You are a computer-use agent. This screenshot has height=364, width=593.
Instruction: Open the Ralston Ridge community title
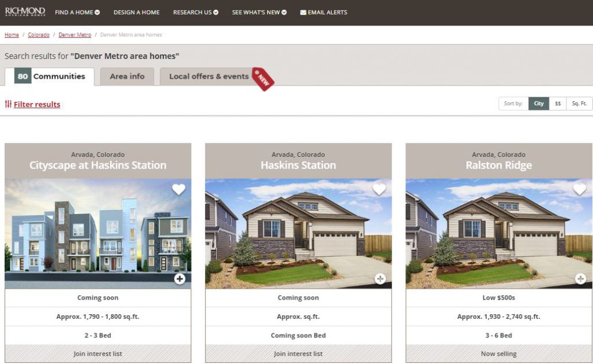[499, 165]
